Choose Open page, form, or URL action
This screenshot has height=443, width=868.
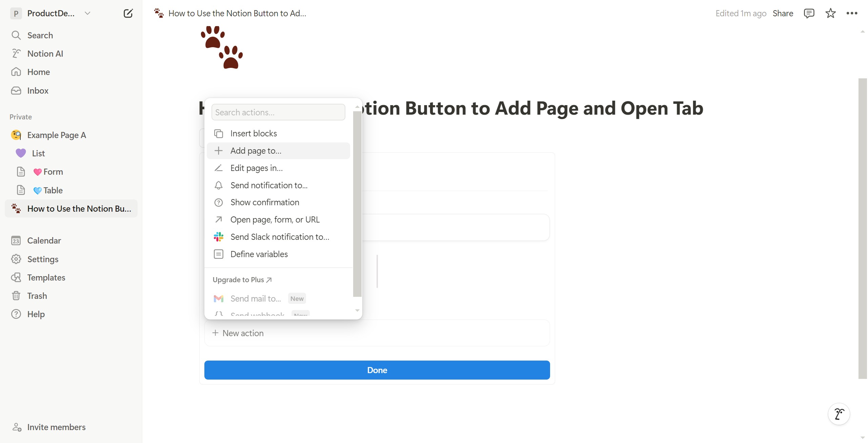click(278, 219)
